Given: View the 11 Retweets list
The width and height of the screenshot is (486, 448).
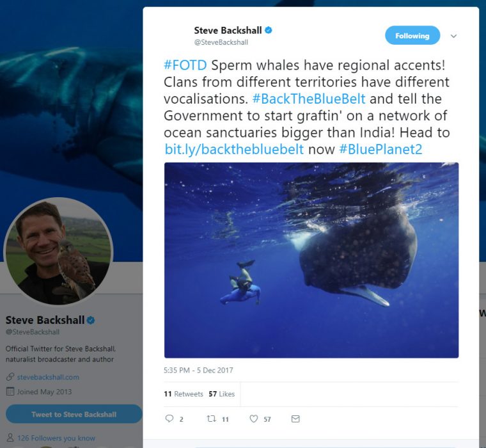Looking at the screenshot, I should click(x=184, y=394).
